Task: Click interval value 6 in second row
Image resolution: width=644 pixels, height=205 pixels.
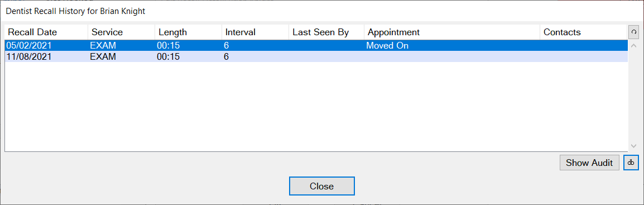Action: point(227,56)
